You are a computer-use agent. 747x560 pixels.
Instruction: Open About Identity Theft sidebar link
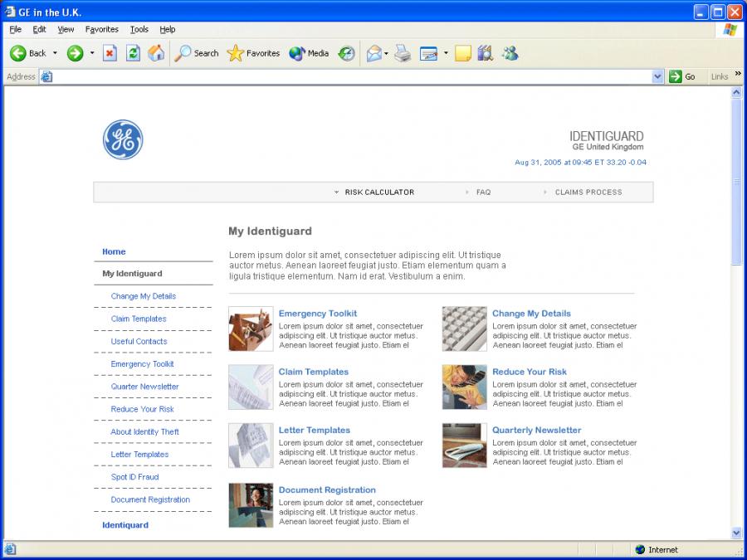click(x=144, y=432)
